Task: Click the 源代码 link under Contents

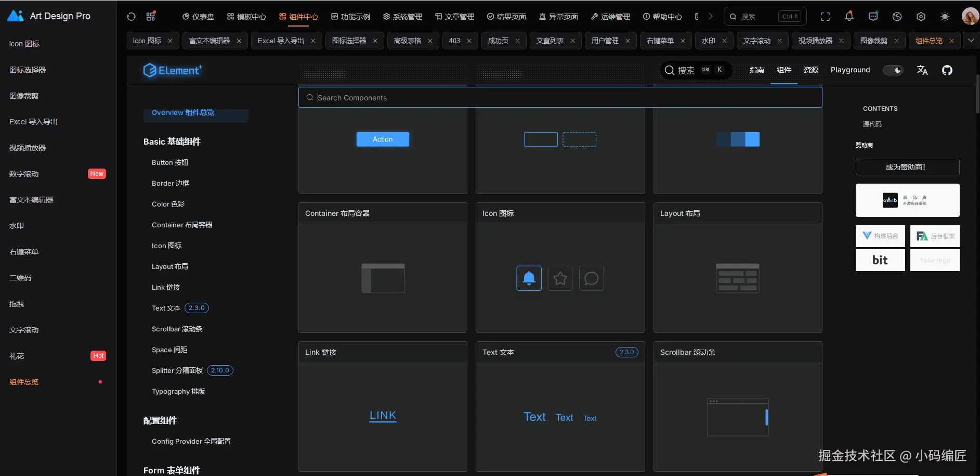Action: 872,124
